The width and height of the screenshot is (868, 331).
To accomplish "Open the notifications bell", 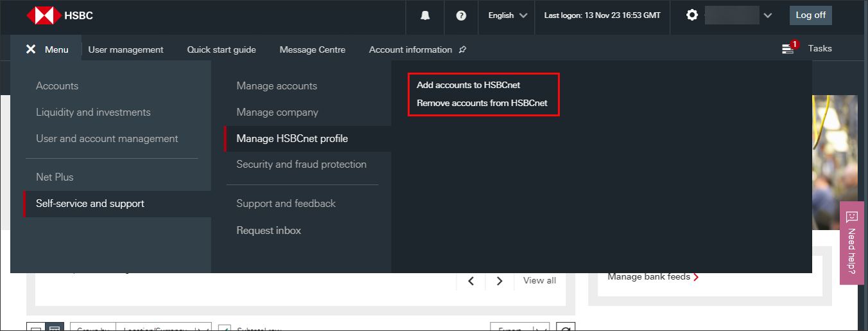I will point(425,15).
